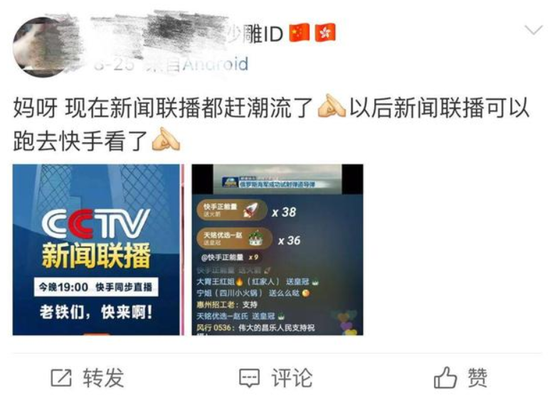Tap the 赞 like label
This screenshot has height=408, width=550.
(477, 378)
